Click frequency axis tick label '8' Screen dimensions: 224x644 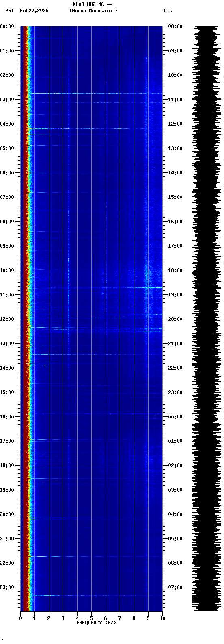[134, 618]
